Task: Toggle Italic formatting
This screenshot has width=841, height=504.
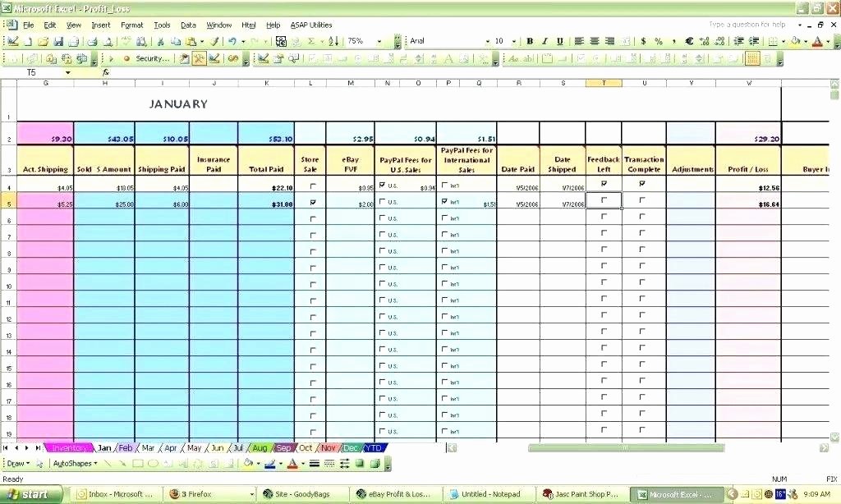Action: click(x=545, y=41)
